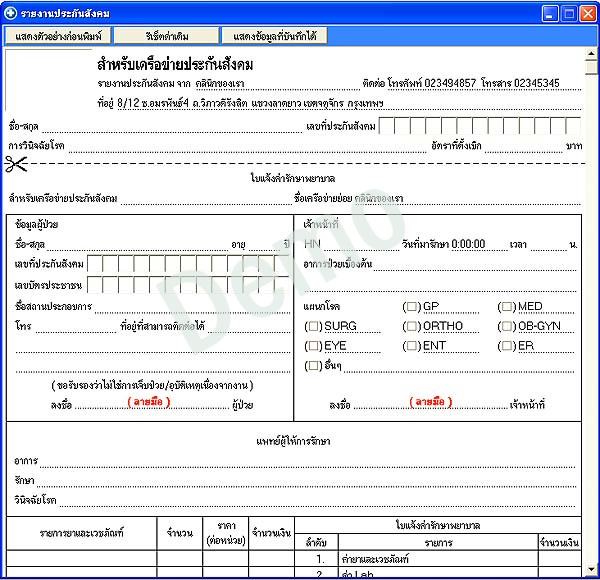Viewport: 600px width, 580px height.
Task: Tick the OB-GYN department checkbox
Action: click(x=507, y=326)
